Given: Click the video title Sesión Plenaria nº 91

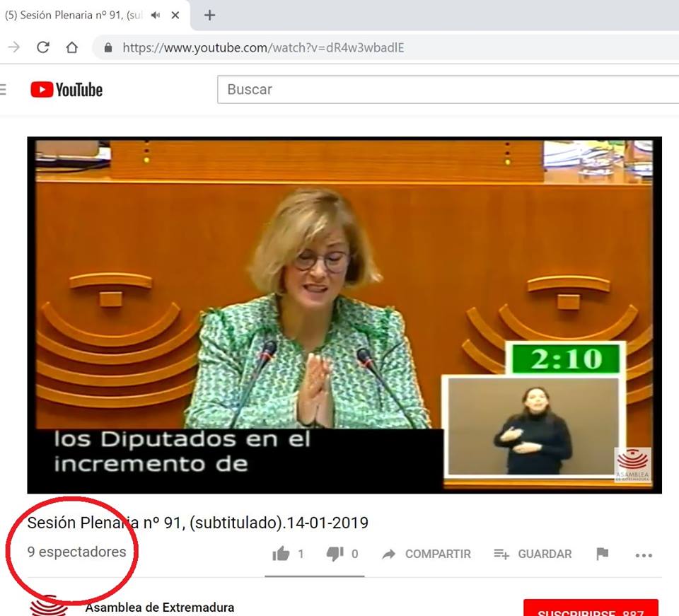Looking at the screenshot, I should (x=197, y=523).
